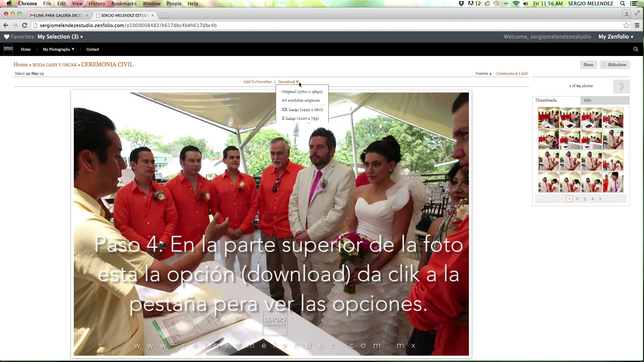Toggle the bookmark star in the address bar
The height and width of the screenshot is (362, 644).
pos(626,25)
